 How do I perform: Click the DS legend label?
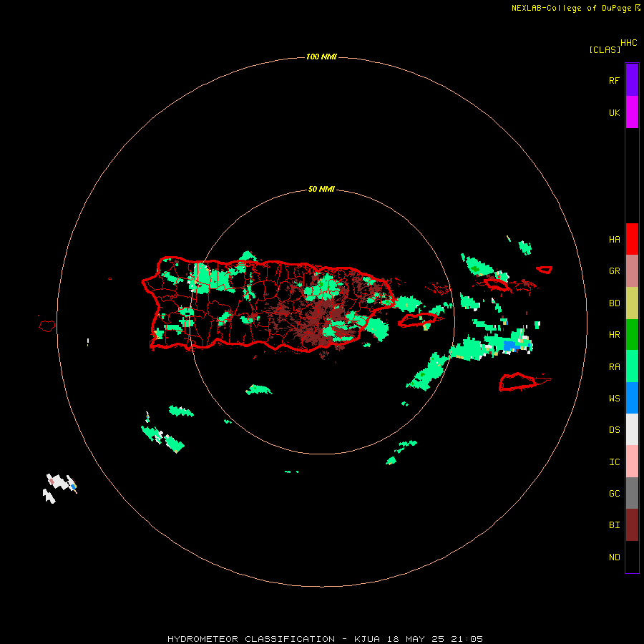point(614,430)
